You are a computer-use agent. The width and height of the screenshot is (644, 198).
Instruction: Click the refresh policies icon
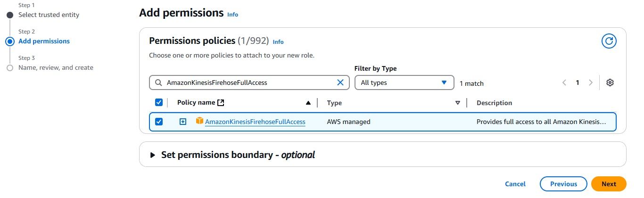pos(609,41)
